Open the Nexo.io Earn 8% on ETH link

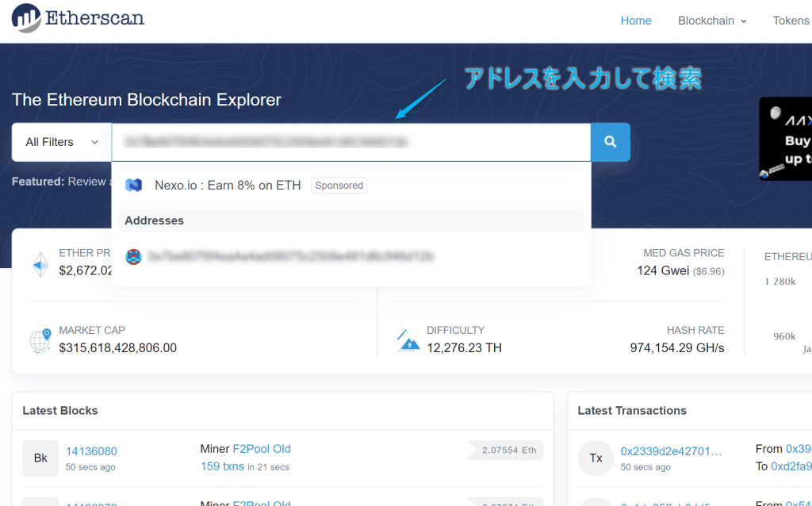point(228,186)
